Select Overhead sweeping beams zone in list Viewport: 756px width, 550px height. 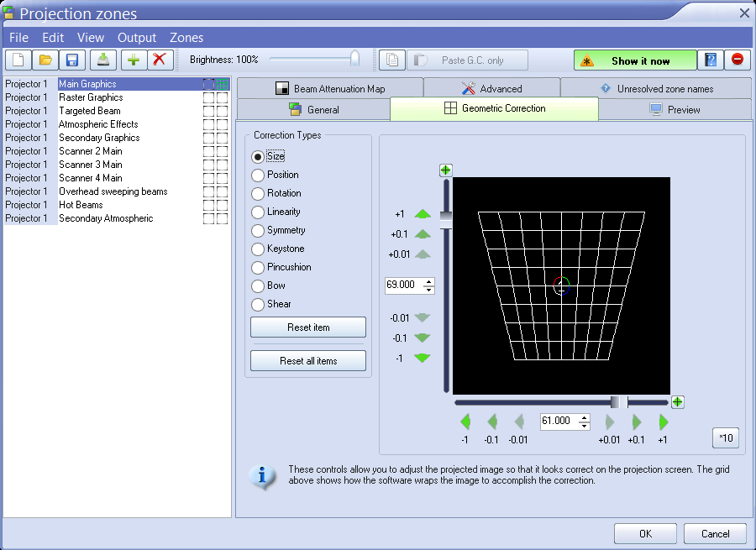113,191
